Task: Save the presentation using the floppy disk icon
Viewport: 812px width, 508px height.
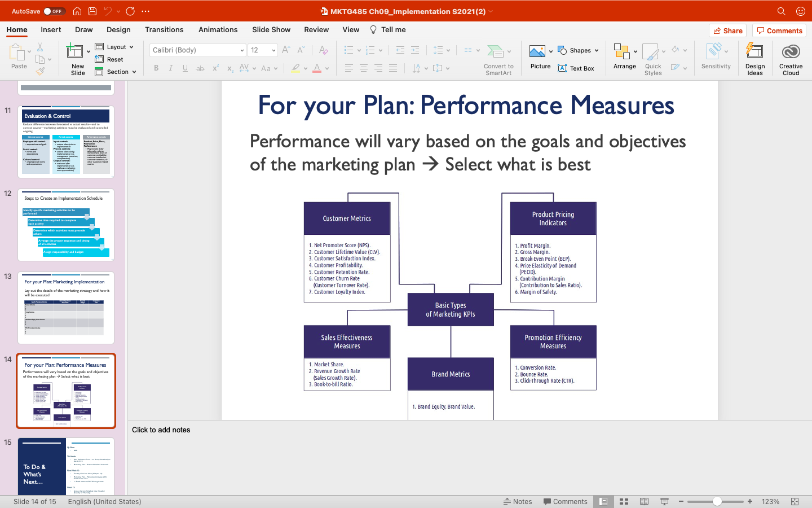Action: point(92,11)
